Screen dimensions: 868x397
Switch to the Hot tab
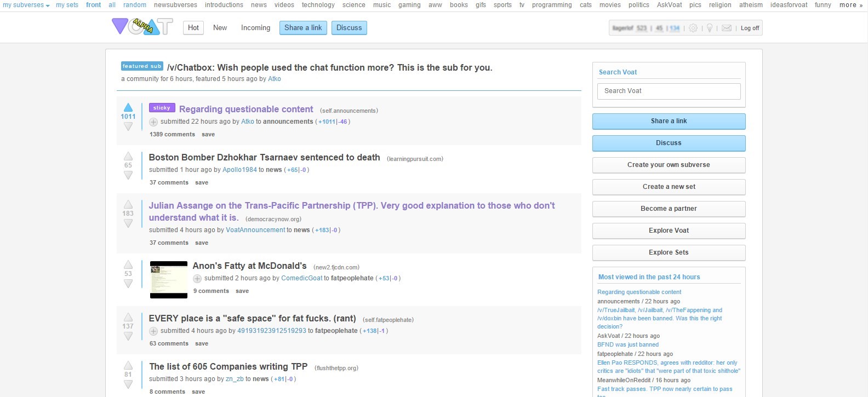pyautogui.click(x=193, y=28)
